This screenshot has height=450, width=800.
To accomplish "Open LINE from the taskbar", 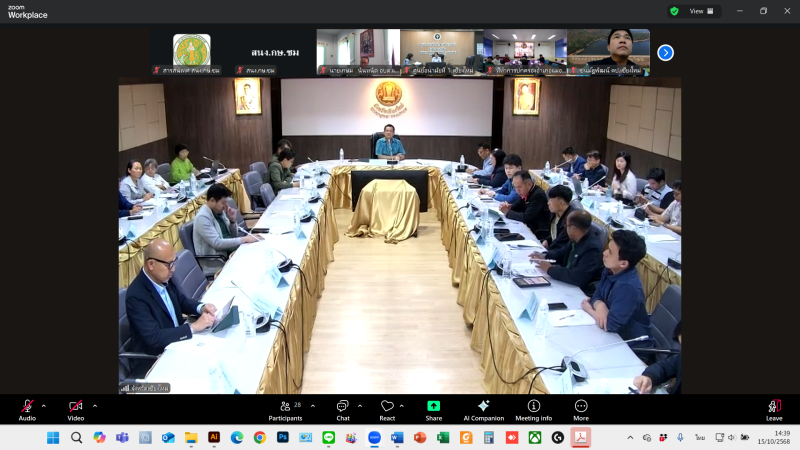I will [329, 438].
